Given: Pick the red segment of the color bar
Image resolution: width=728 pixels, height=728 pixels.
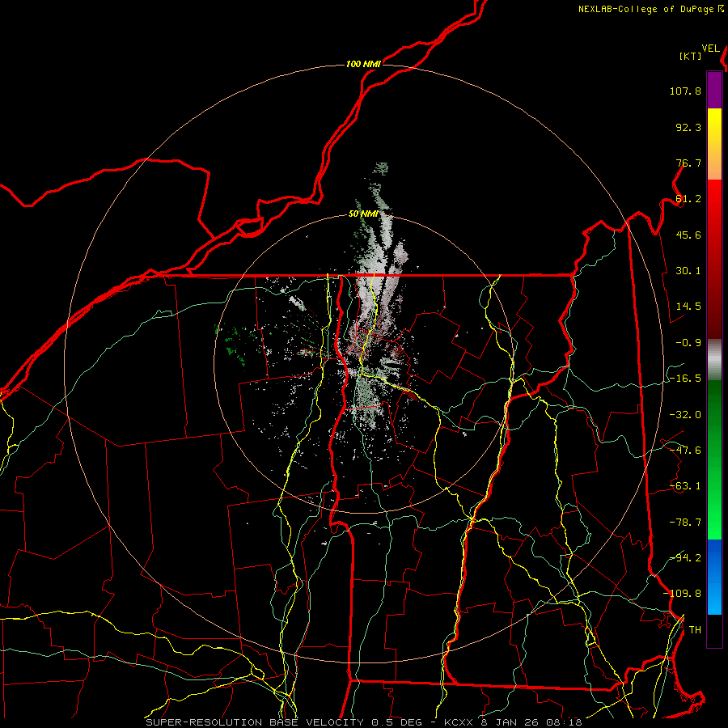Looking at the screenshot, I should point(714,259).
